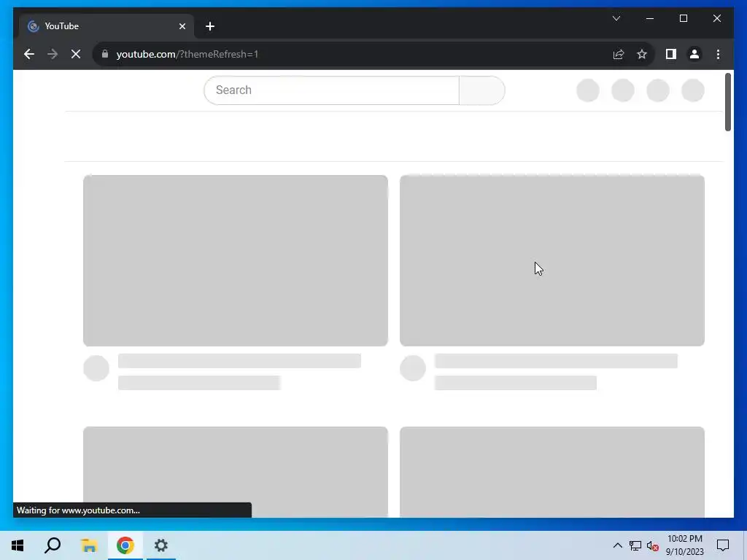Click into the YouTube Search field
This screenshot has width=747, height=560.
click(x=332, y=90)
